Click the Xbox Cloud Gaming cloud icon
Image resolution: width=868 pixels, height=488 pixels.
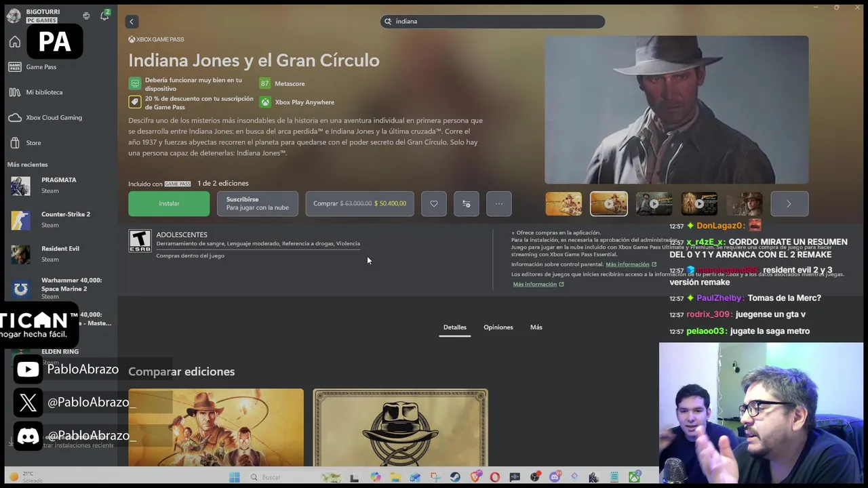pyautogui.click(x=15, y=117)
